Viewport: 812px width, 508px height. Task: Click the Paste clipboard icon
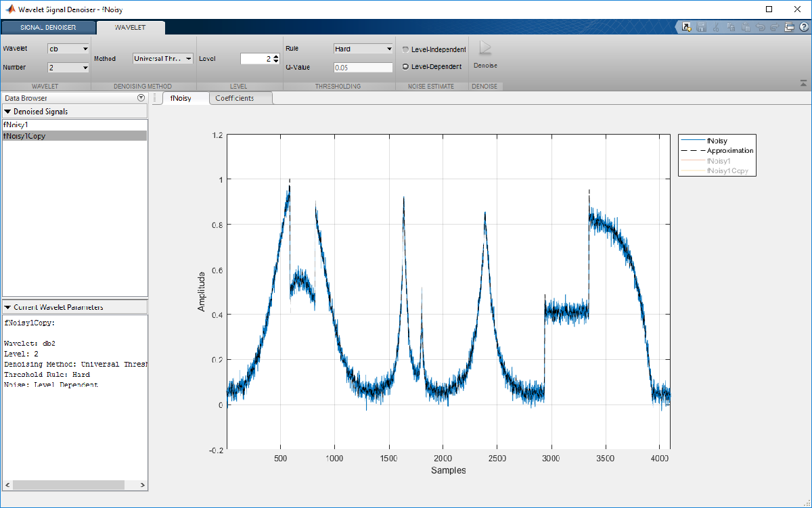(x=745, y=27)
